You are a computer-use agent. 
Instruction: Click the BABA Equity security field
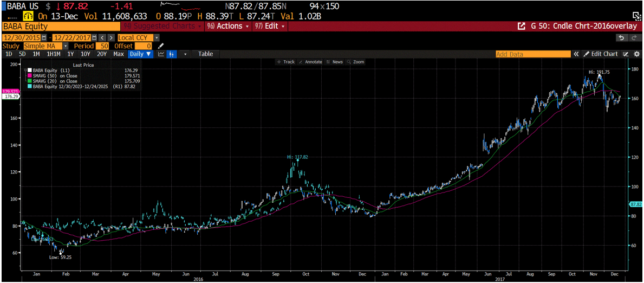(x=61, y=26)
